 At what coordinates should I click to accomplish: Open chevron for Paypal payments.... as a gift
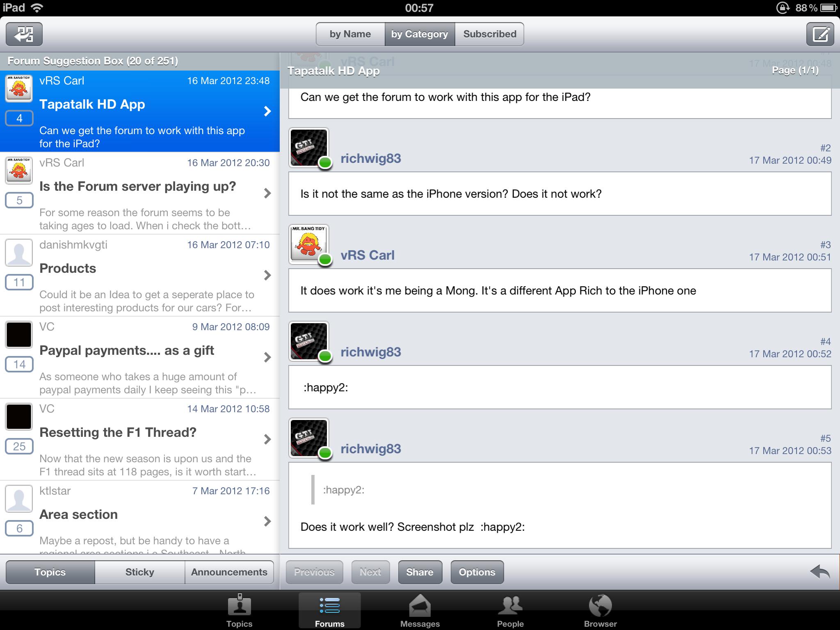(267, 357)
